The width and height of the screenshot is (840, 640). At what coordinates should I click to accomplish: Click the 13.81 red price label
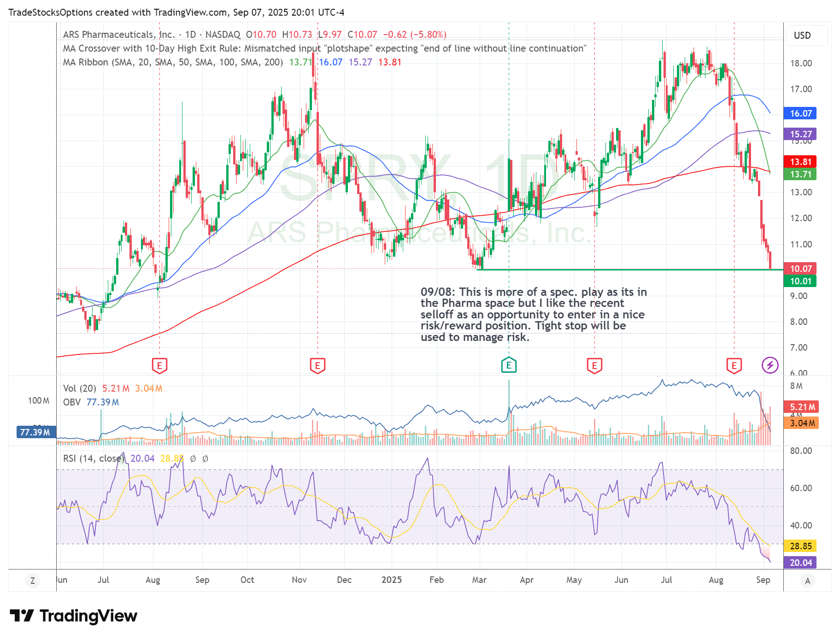[800, 162]
